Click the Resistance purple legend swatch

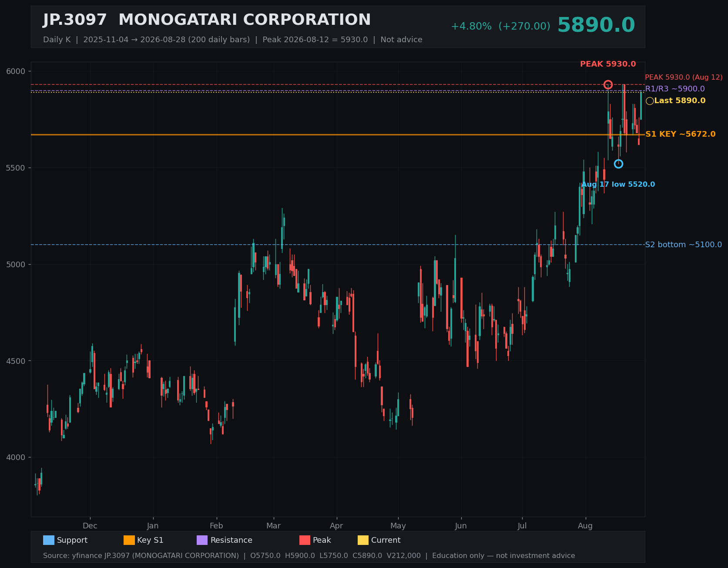point(202,540)
